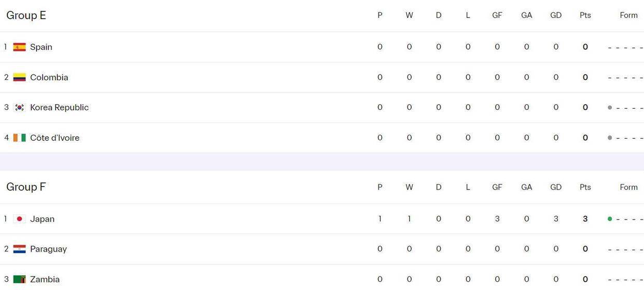Click the Zambia flag icon
Image resolution: width=644 pixels, height=290 pixels.
pos(19,279)
